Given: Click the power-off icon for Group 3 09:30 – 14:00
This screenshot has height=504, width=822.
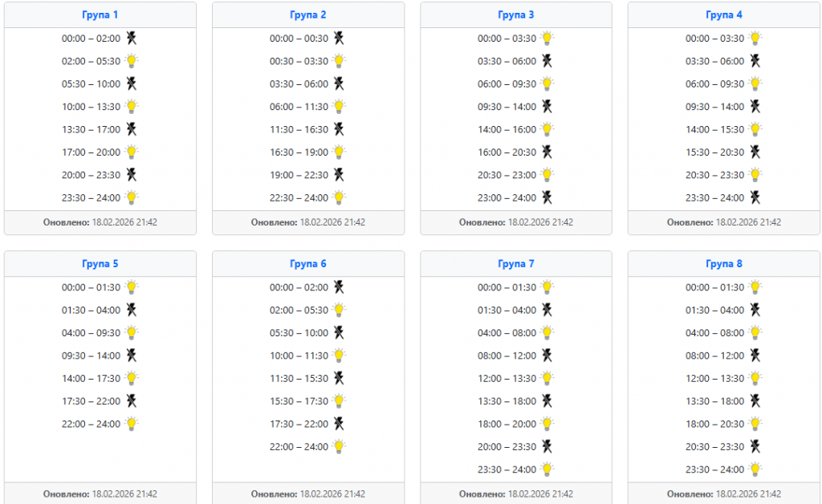Looking at the screenshot, I should pos(547,106).
